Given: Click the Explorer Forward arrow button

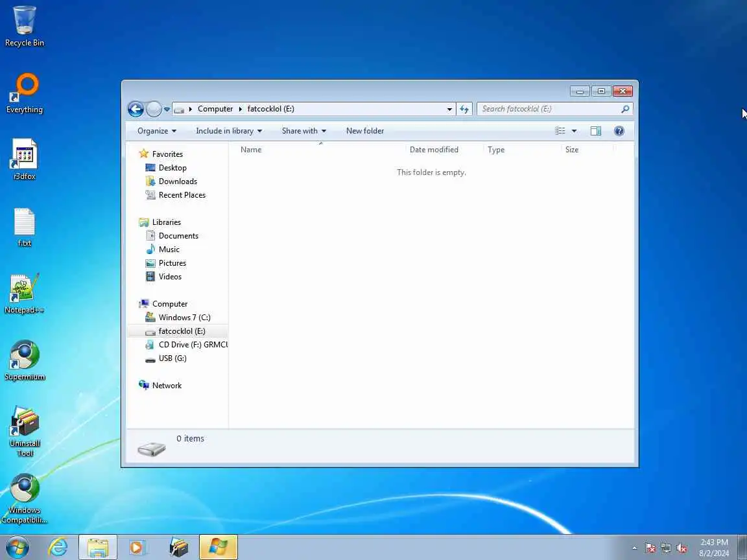Looking at the screenshot, I should (154, 109).
